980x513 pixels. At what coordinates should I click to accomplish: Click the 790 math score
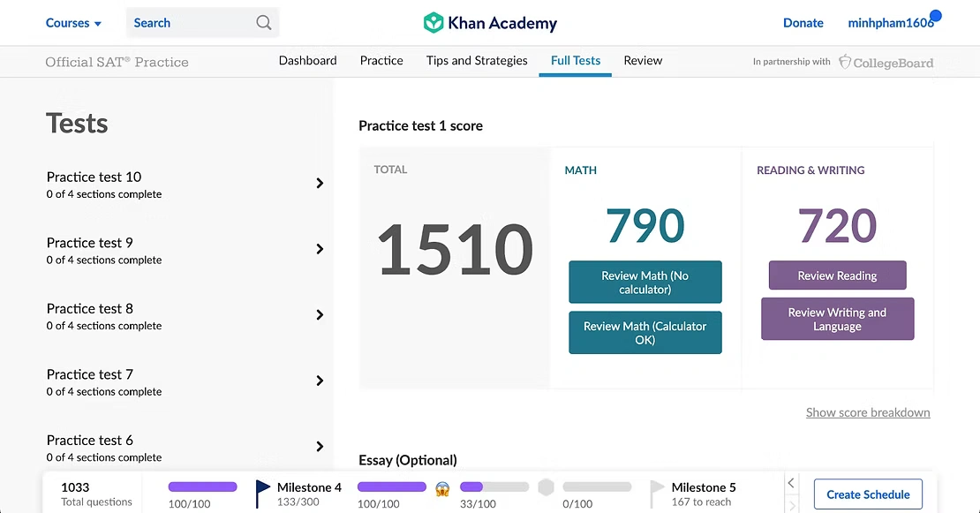(645, 225)
